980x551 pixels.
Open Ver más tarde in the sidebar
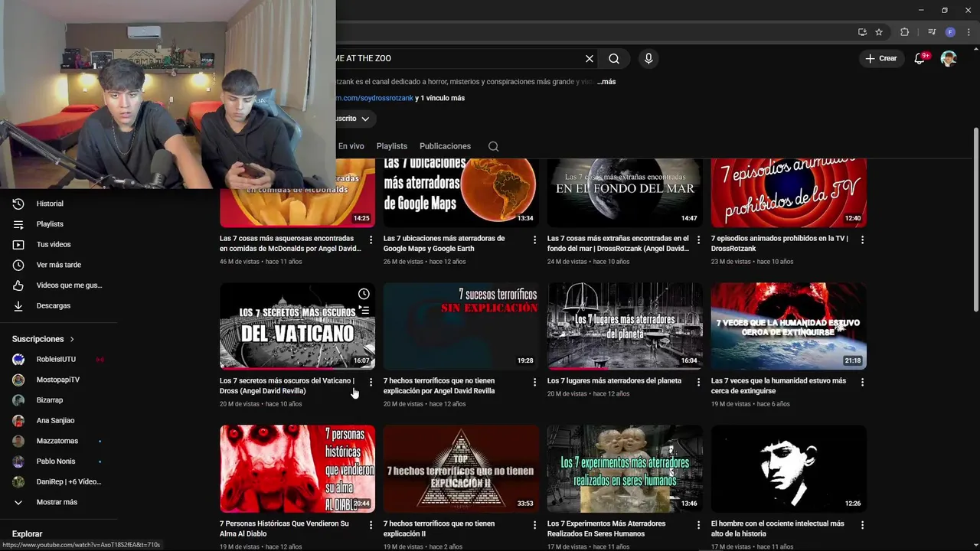[59, 265]
